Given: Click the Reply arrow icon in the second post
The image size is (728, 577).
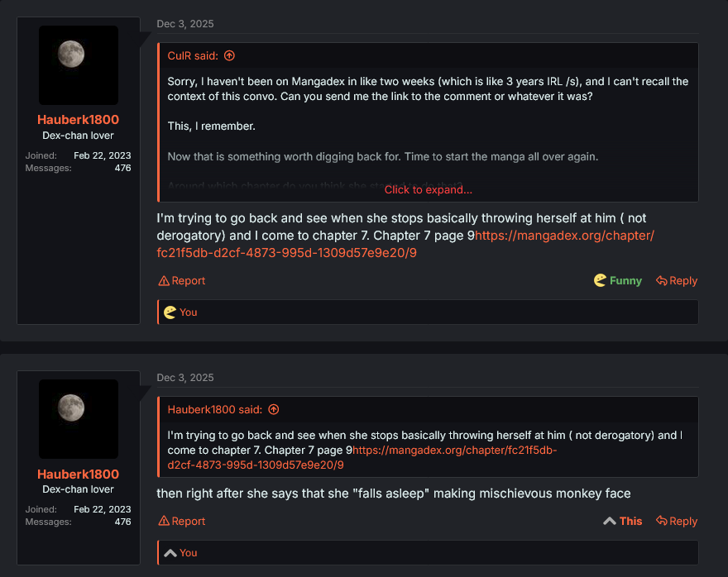Looking at the screenshot, I should (x=662, y=522).
